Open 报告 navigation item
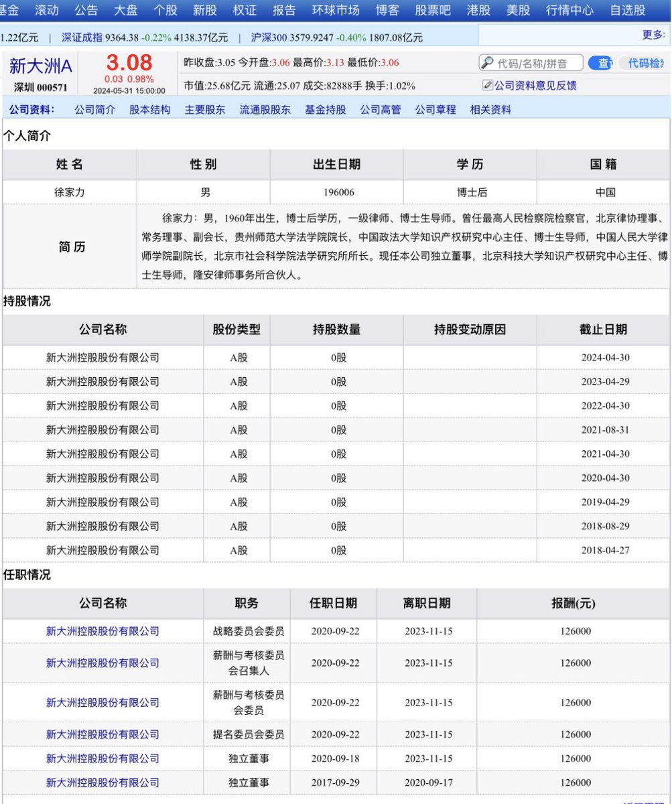This screenshot has width=672, height=804. pyautogui.click(x=284, y=10)
